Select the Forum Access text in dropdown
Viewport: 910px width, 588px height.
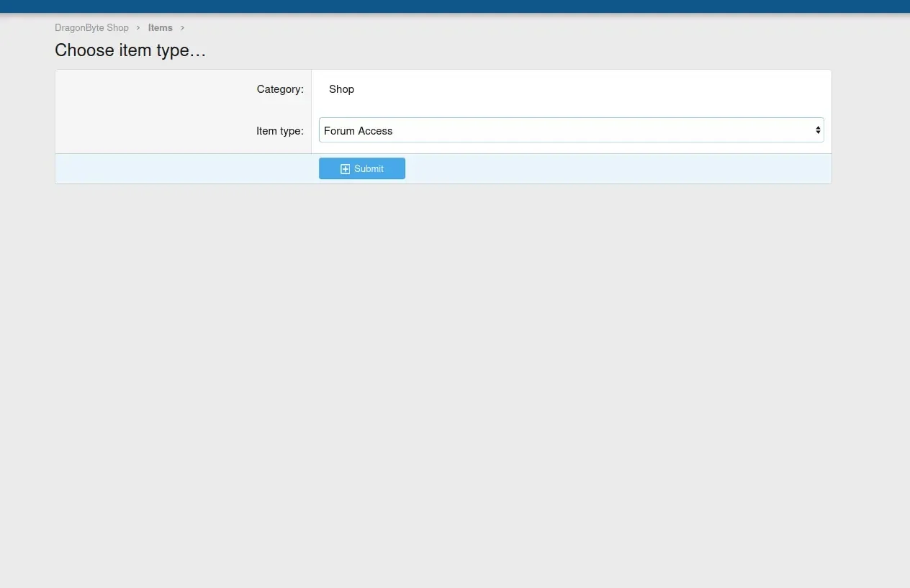click(358, 131)
